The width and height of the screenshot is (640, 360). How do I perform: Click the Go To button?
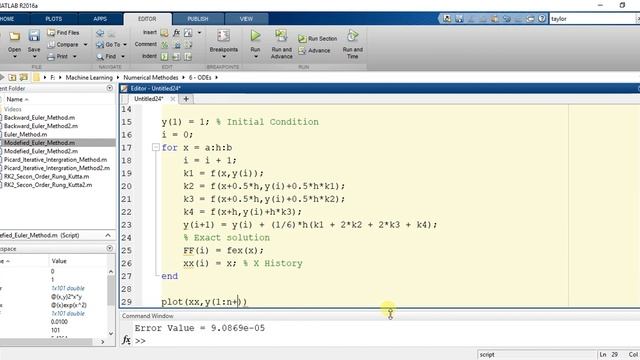tap(109, 44)
